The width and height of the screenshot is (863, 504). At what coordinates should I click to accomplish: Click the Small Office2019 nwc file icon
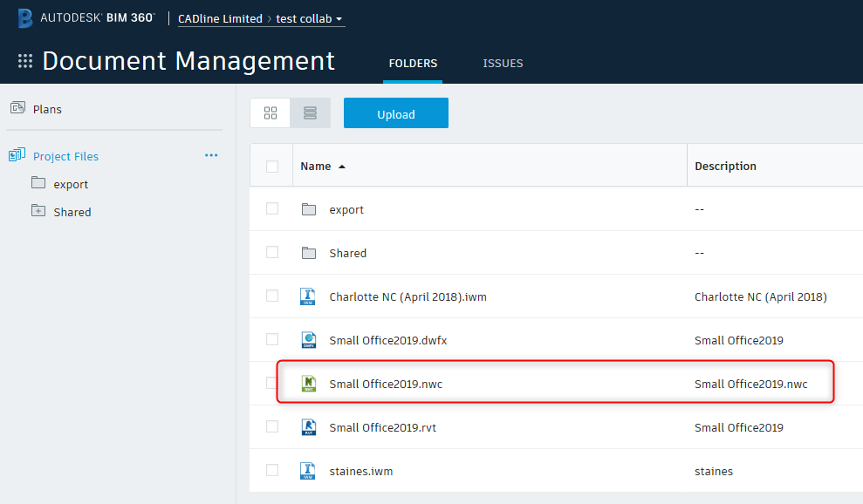309,384
